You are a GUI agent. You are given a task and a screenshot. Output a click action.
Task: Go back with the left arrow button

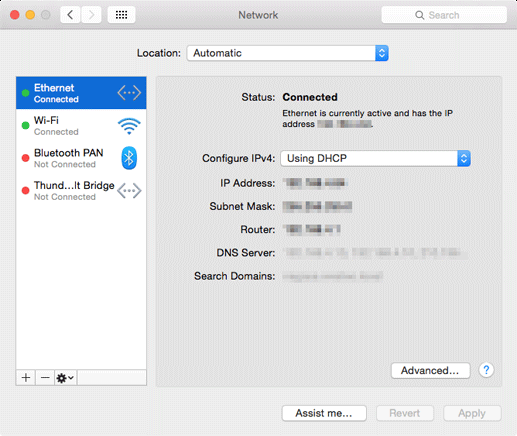pos(70,15)
